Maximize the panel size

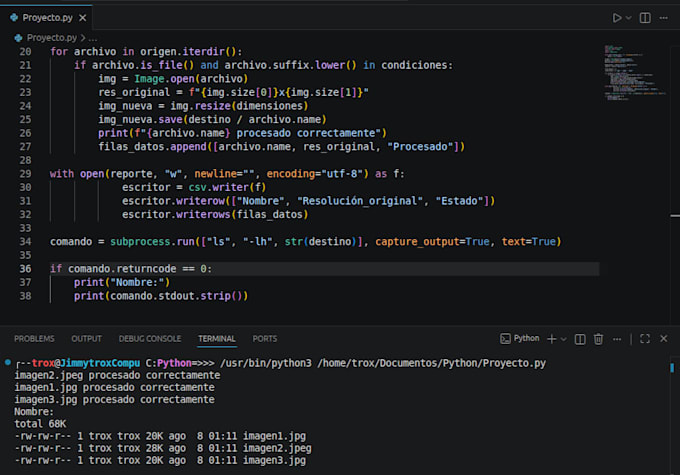click(645, 339)
